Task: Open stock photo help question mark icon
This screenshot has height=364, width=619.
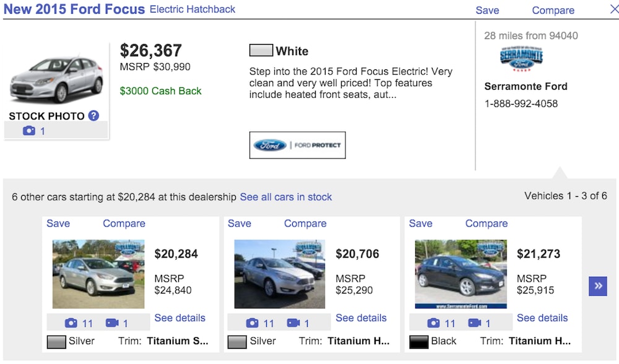Action: pos(93,116)
